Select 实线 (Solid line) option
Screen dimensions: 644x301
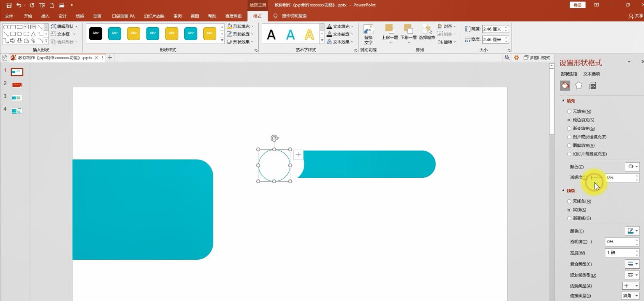pyautogui.click(x=577, y=210)
